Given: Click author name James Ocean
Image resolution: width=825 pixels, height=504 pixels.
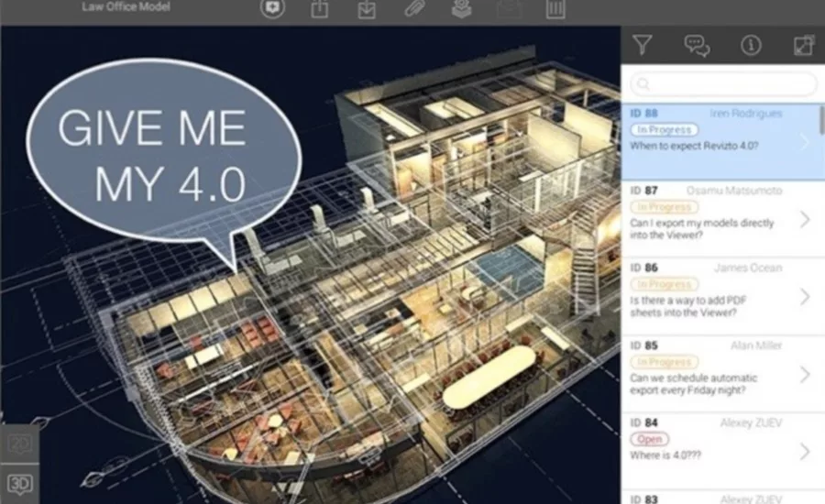Looking at the screenshot, I should click(x=748, y=268).
